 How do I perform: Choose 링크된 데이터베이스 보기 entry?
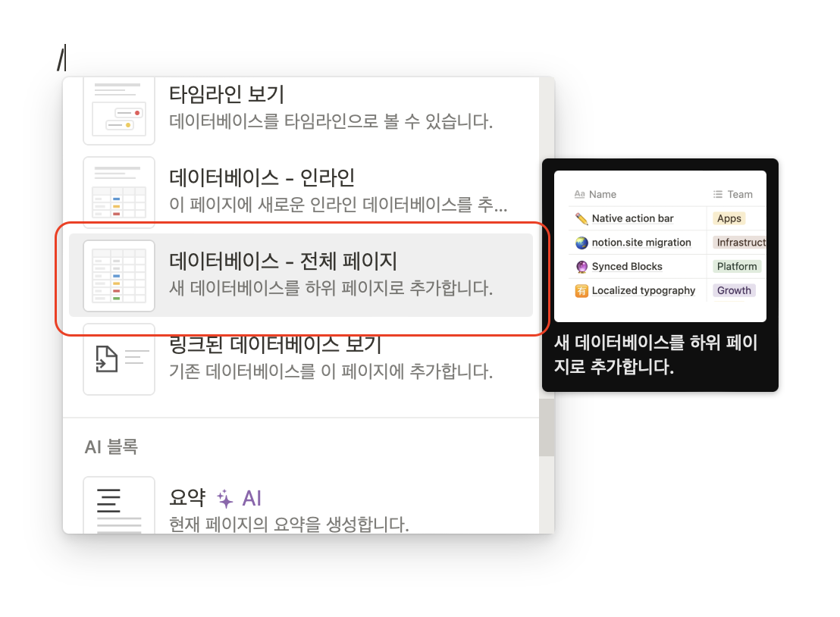pyautogui.click(x=300, y=359)
